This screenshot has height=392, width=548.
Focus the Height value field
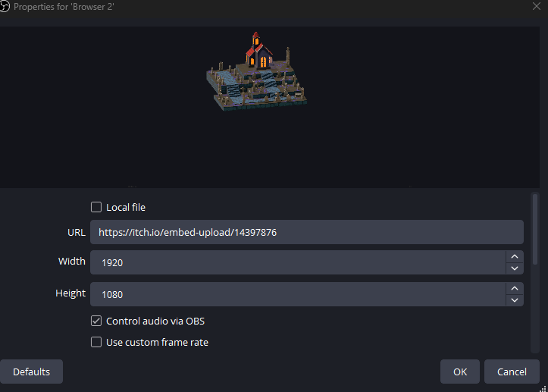(298, 294)
